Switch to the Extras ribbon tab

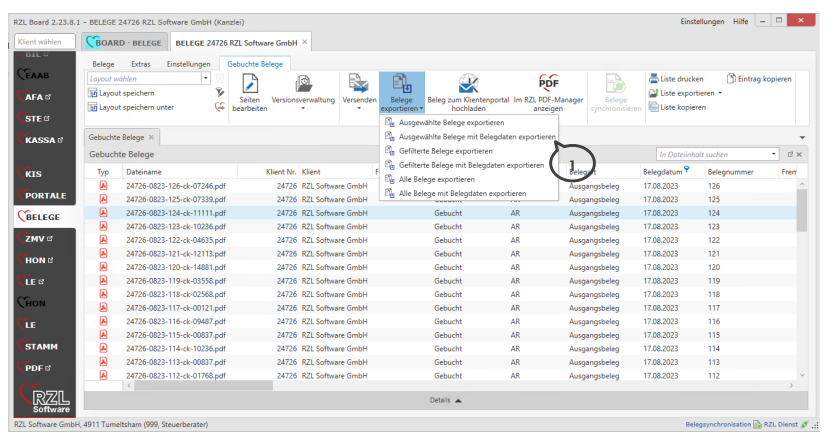[x=140, y=63]
